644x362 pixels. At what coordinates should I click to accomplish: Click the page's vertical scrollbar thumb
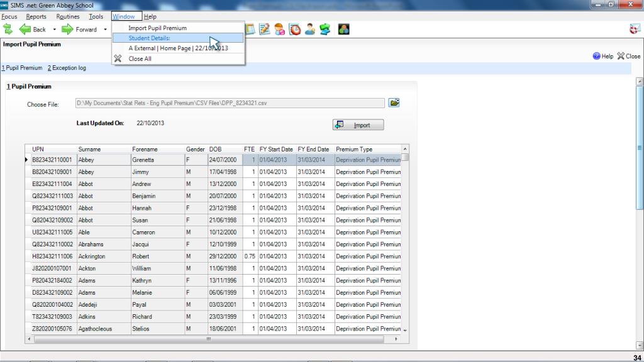coord(640,148)
